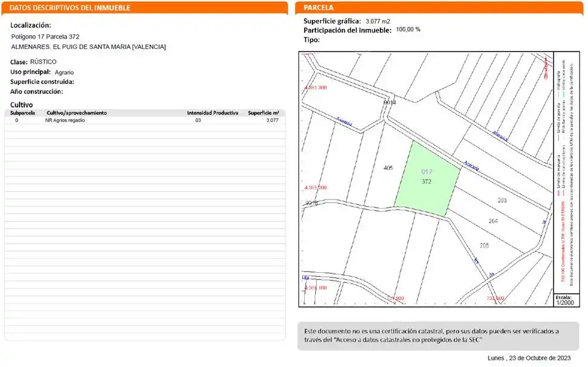The height and width of the screenshot is (367, 588).
Task: Click the '9014' label on the map
Action: click(390, 102)
